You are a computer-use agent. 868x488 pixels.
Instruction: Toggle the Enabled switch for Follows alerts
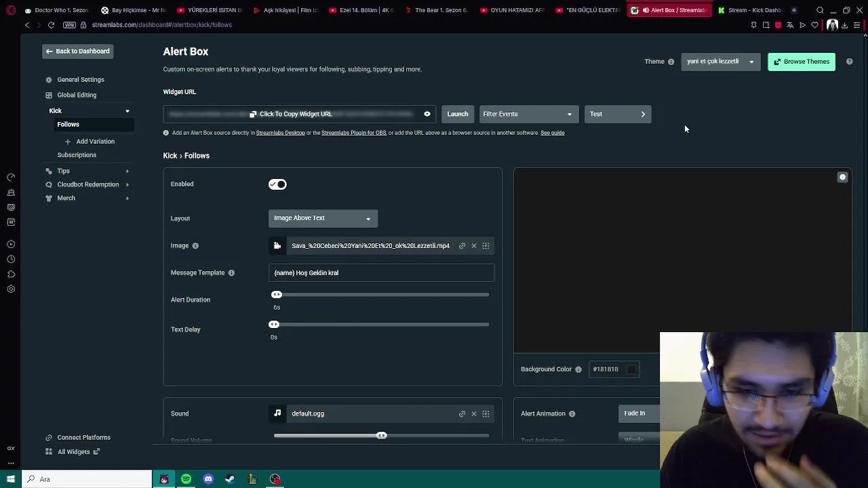coord(277,184)
